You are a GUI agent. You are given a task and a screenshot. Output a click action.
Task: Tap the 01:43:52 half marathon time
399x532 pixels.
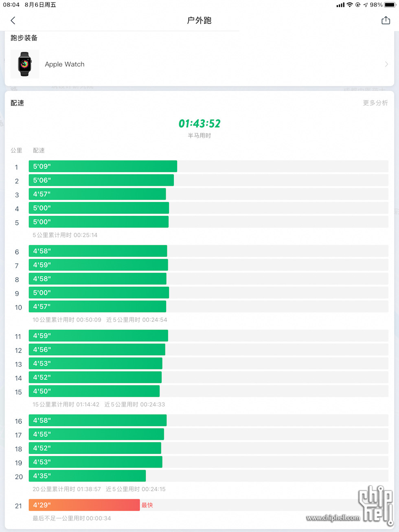click(199, 123)
